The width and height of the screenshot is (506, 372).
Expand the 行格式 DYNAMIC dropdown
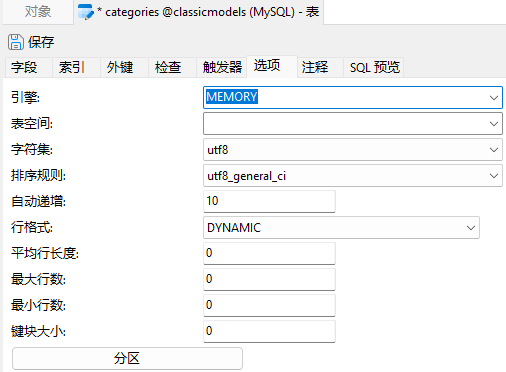471,228
